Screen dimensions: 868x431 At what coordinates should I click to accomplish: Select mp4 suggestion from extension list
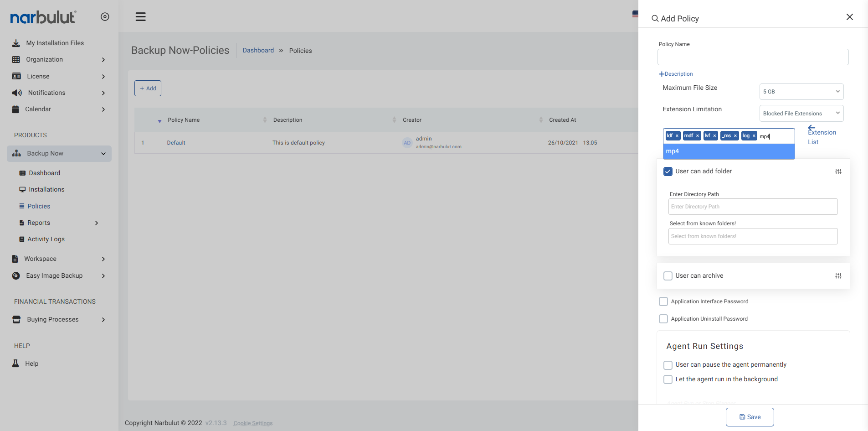click(728, 151)
